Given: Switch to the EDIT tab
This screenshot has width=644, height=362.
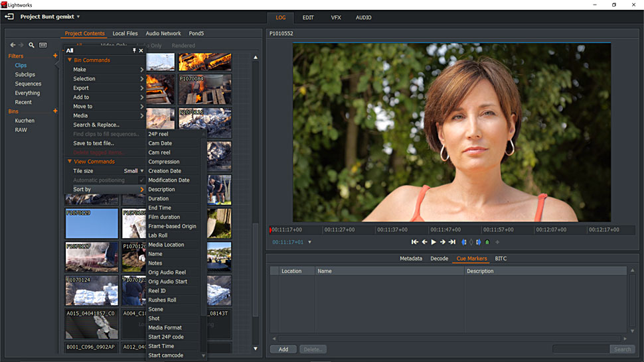Looking at the screenshot, I should tap(308, 17).
